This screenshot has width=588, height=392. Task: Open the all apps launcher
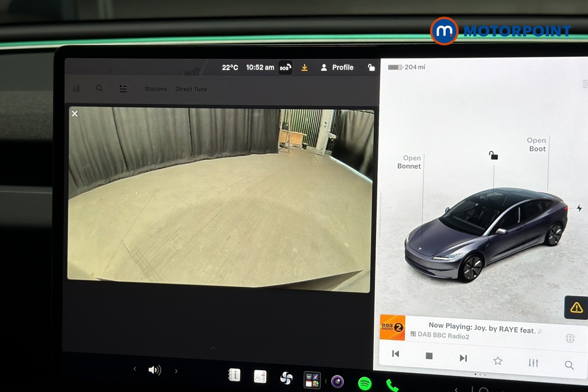[312, 380]
